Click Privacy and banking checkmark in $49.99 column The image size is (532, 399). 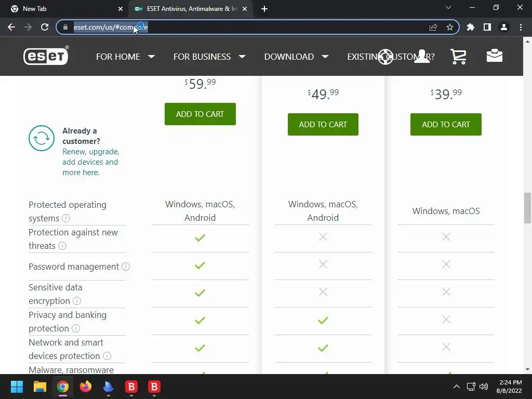point(323,320)
